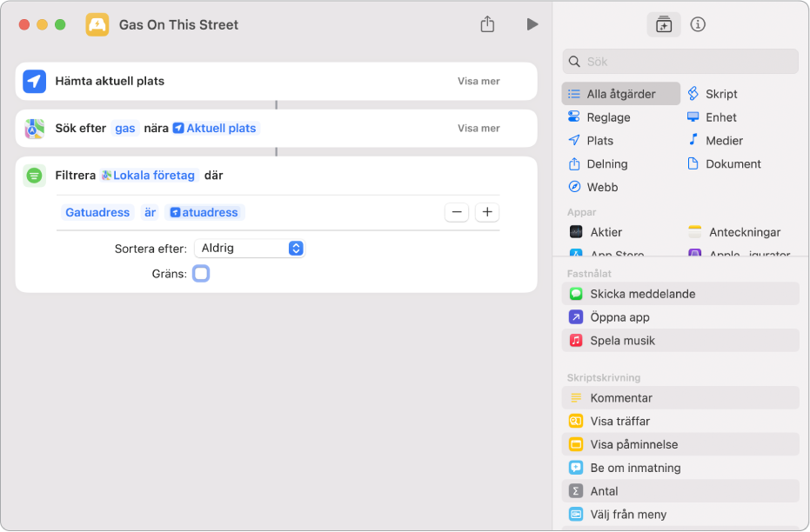Add Be om inmatning action
The height and width of the screenshot is (532, 810).
[x=680, y=468]
